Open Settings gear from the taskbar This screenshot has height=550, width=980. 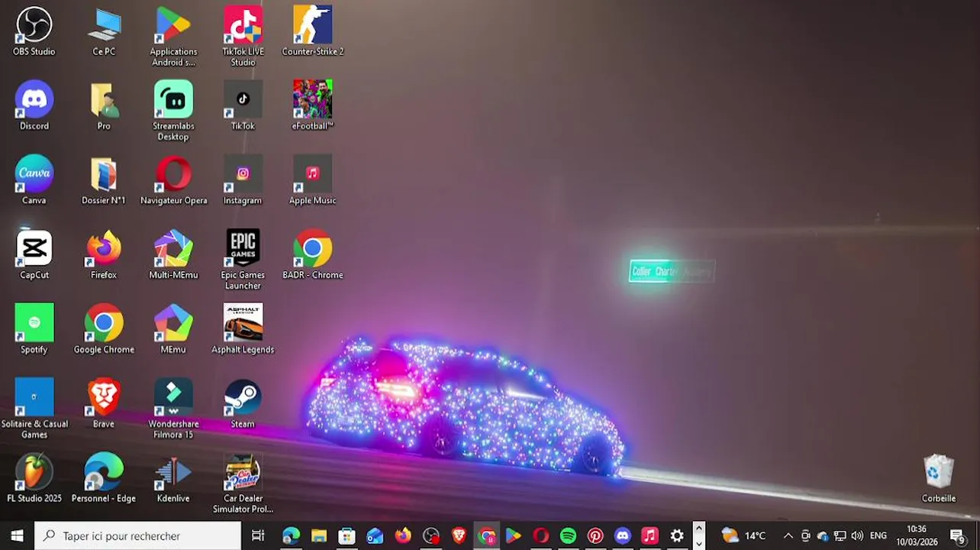click(677, 535)
